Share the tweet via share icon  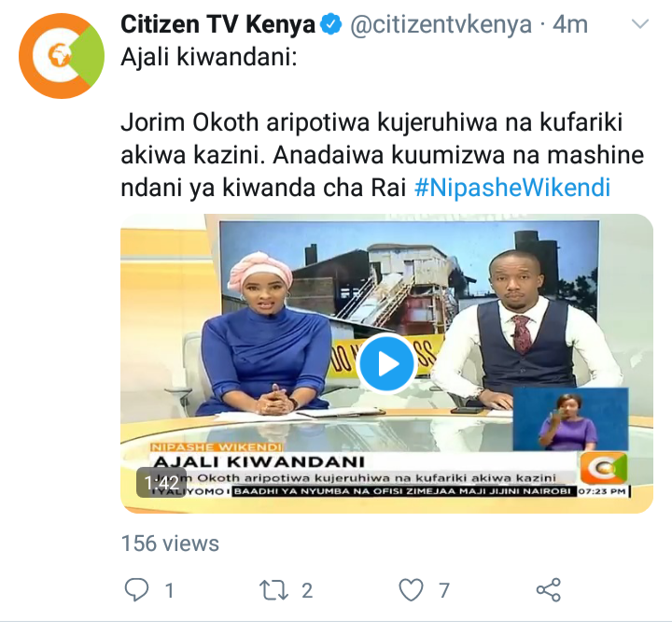[x=549, y=589]
